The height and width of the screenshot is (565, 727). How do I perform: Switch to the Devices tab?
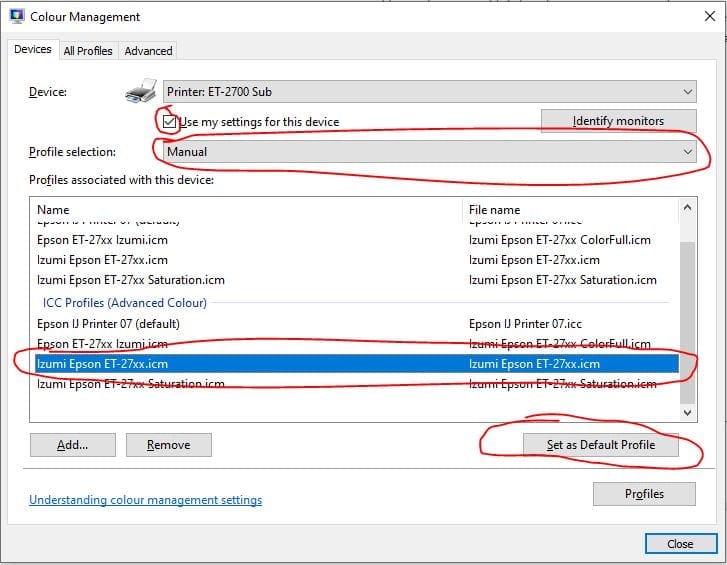(x=33, y=49)
